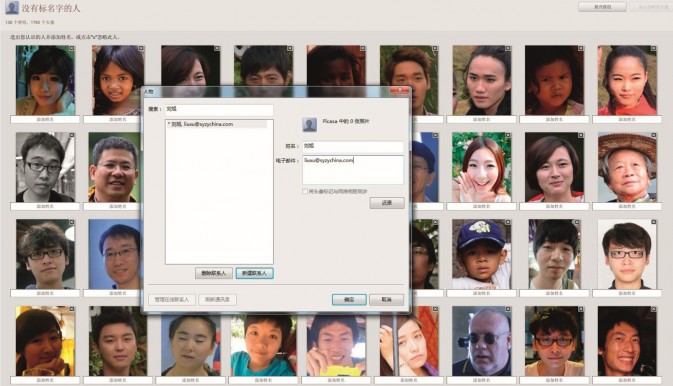Image resolution: width=673 pixels, height=386 pixels.
Task: Click the ignore icon on the woman with flowers background thumbnail
Action: click(x=508, y=135)
